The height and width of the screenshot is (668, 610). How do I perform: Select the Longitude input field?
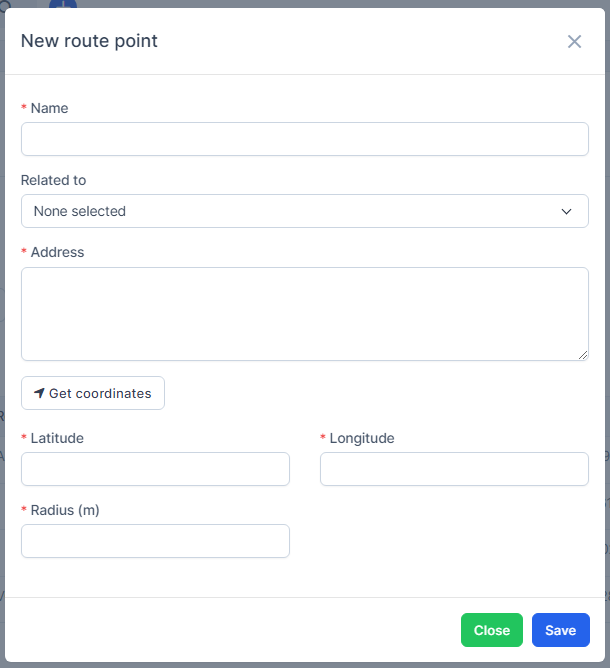click(x=454, y=469)
